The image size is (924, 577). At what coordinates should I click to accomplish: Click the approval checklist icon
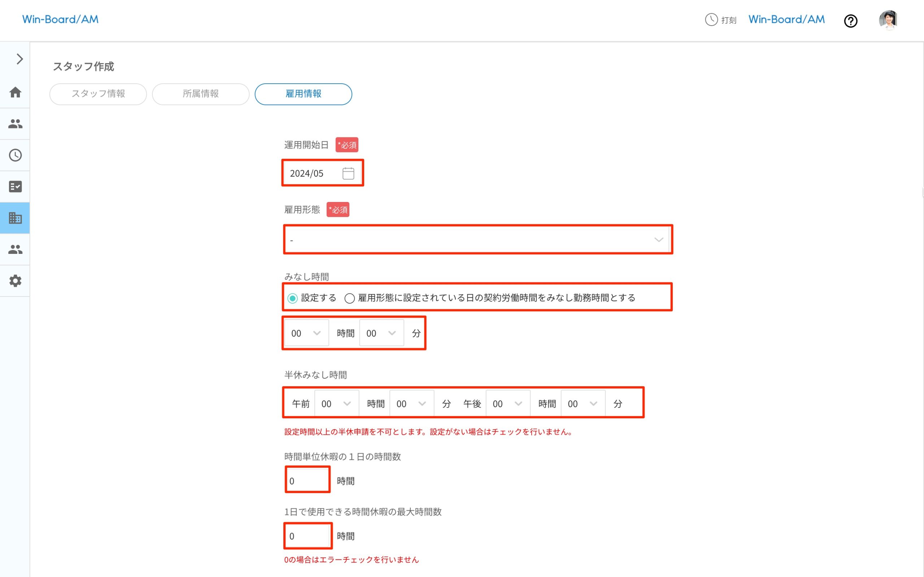click(x=15, y=186)
